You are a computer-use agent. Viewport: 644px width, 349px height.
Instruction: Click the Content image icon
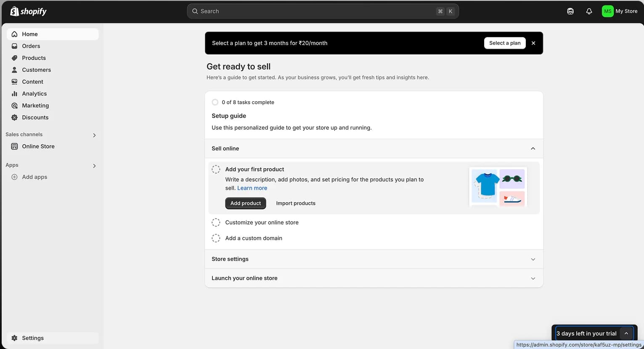14,82
